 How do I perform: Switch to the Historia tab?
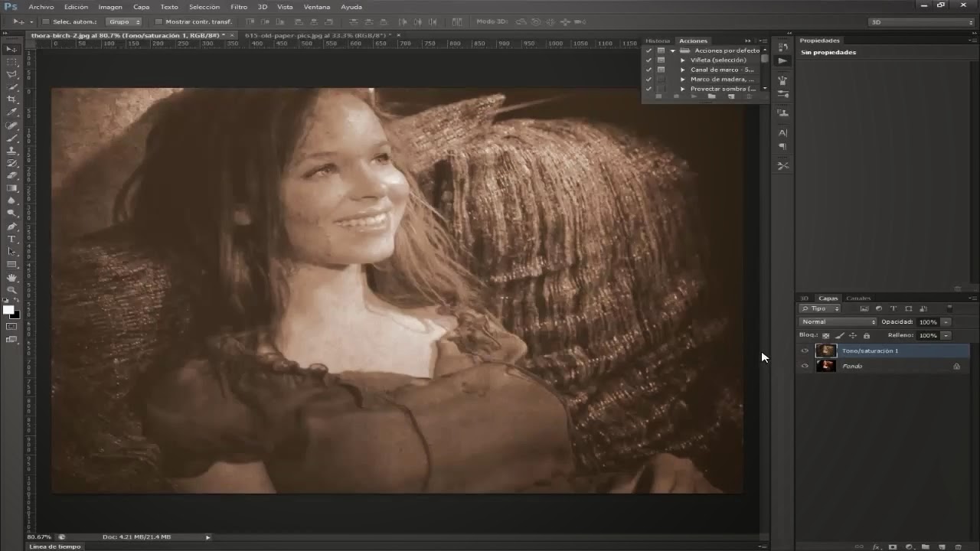658,41
